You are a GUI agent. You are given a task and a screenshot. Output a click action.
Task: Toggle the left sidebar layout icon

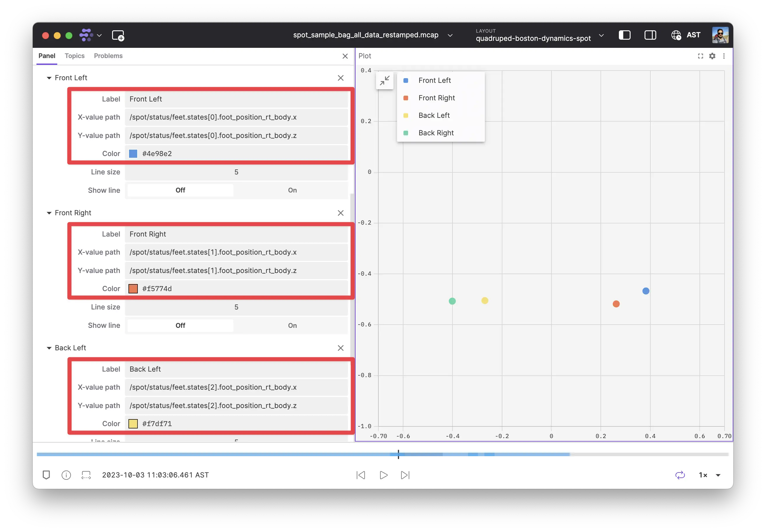coord(624,35)
